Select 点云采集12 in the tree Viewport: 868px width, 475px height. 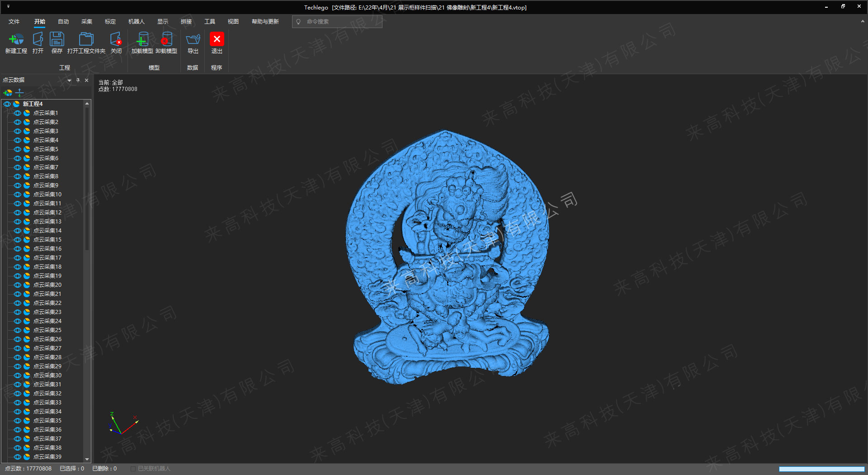(47, 213)
